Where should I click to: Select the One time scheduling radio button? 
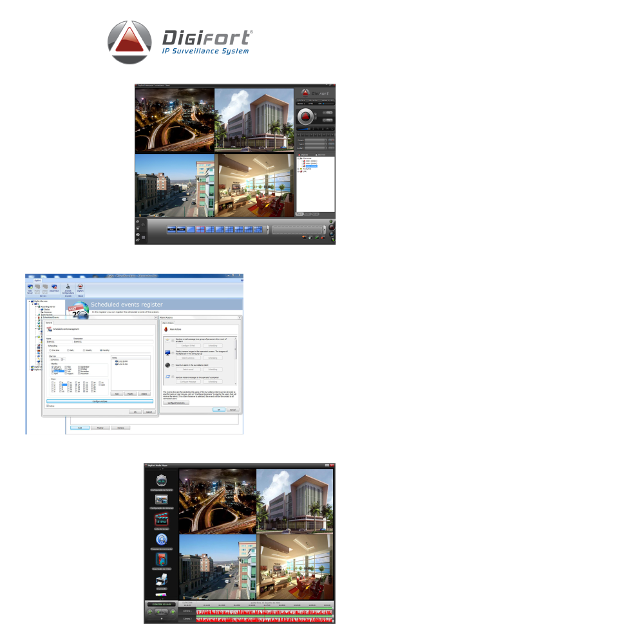[50, 350]
